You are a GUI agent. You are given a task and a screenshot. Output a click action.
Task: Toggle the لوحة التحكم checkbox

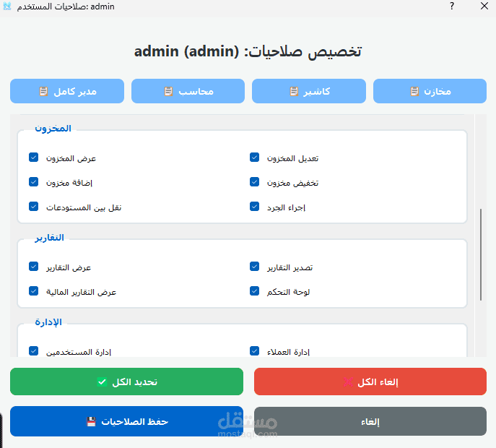point(254,291)
